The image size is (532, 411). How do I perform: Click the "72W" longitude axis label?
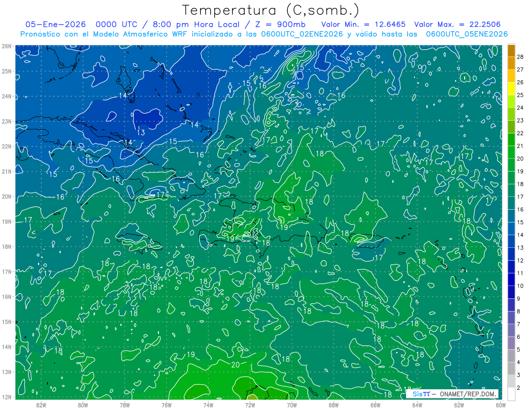[250, 404]
